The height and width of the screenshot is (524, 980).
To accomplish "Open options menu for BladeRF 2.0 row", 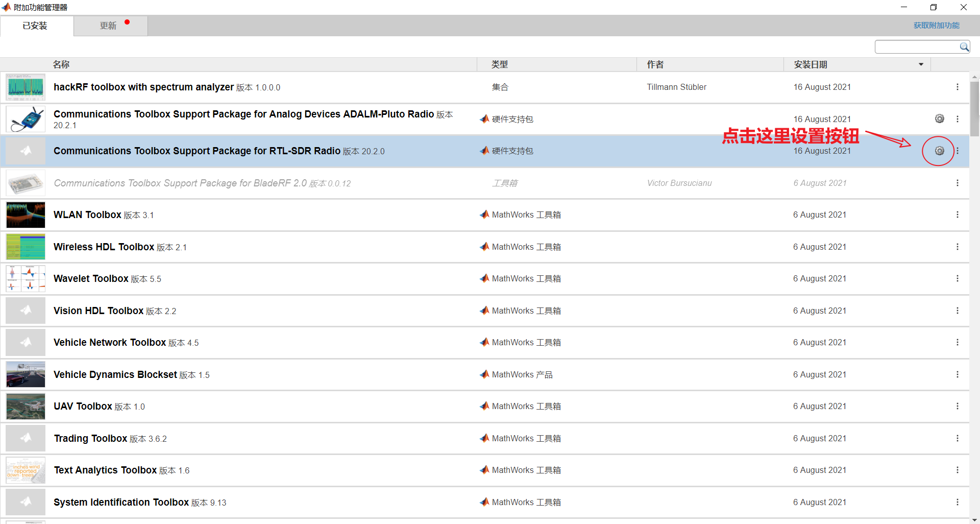I will click(x=958, y=183).
